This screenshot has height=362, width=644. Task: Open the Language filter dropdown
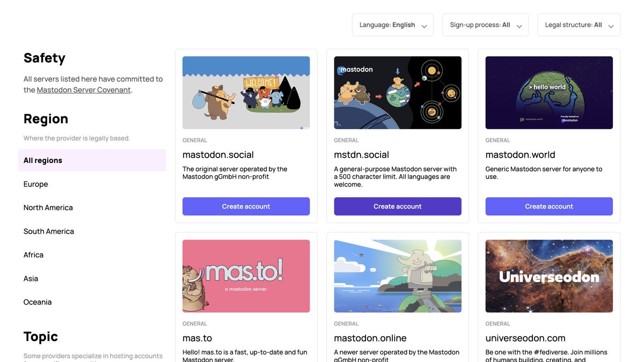point(392,25)
